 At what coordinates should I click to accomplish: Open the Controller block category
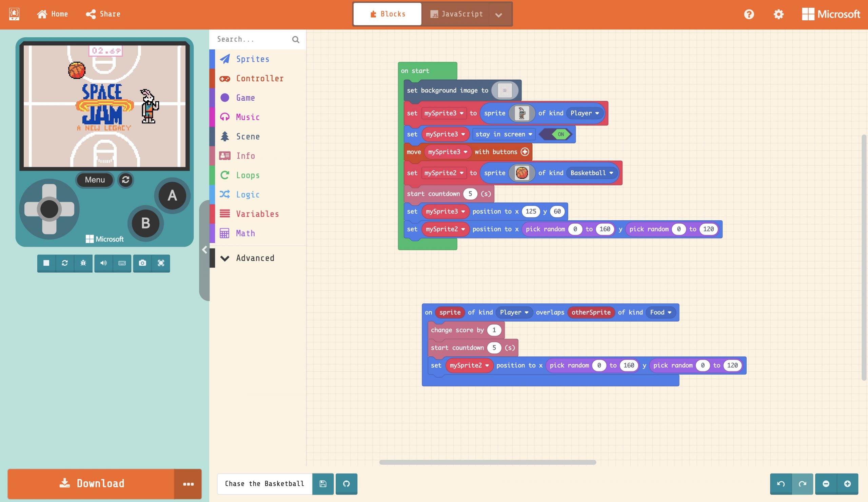pos(258,78)
